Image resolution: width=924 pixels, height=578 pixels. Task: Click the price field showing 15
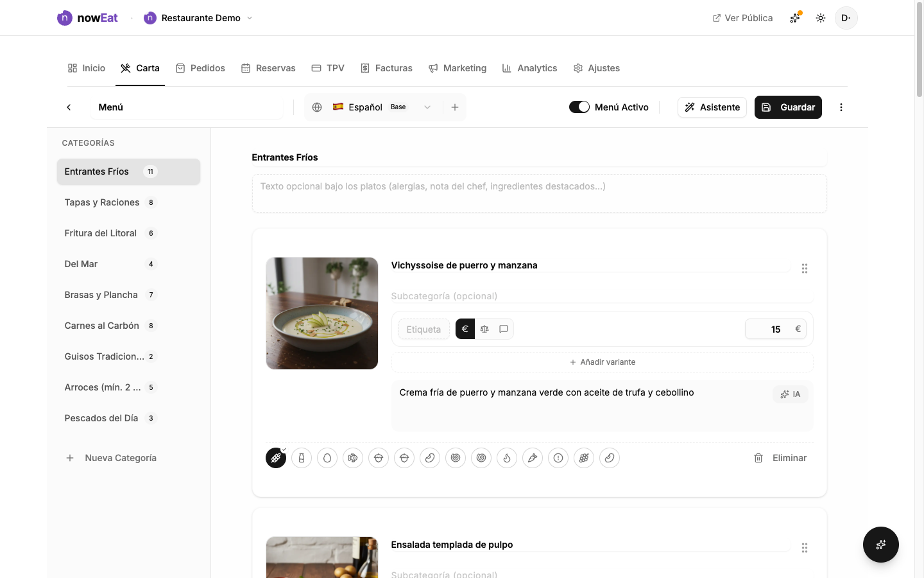click(x=775, y=329)
